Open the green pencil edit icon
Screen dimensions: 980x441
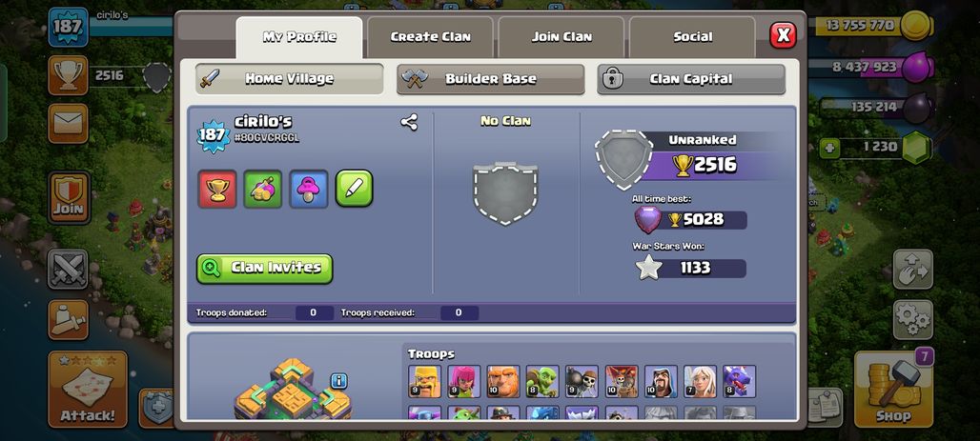click(x=354, y=189)
